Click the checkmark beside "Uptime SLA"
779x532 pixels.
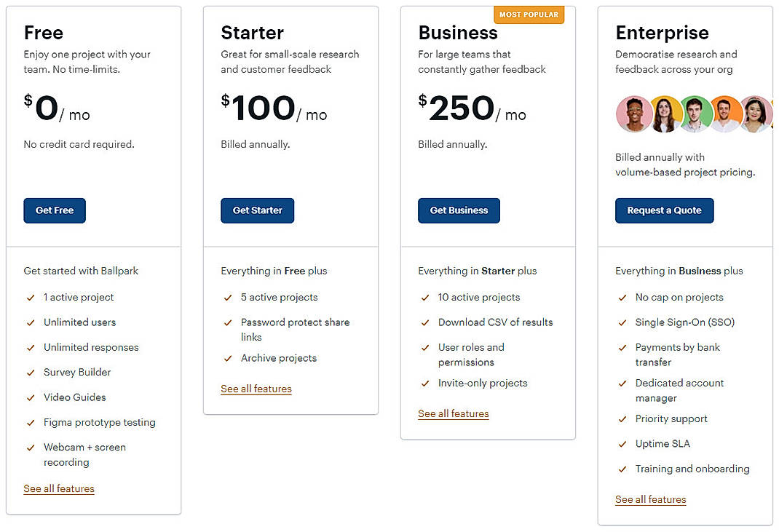pyautogui.click(x=622, y=444)
